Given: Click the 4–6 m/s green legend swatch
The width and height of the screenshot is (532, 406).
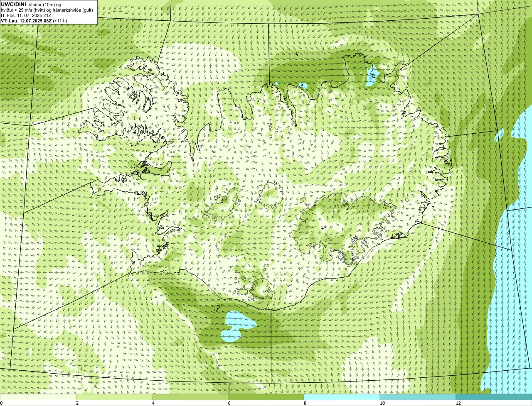Looking at the screenshot, I should coord(190,397).
